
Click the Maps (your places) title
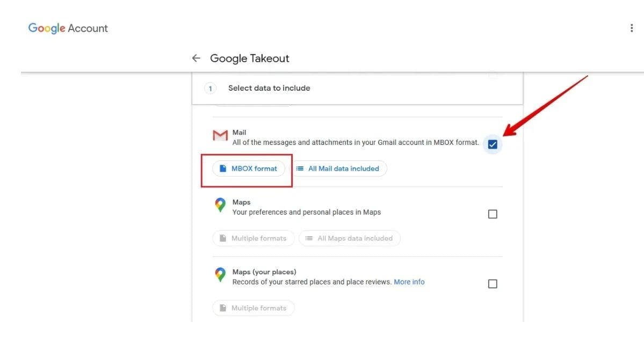coord(264,272)
